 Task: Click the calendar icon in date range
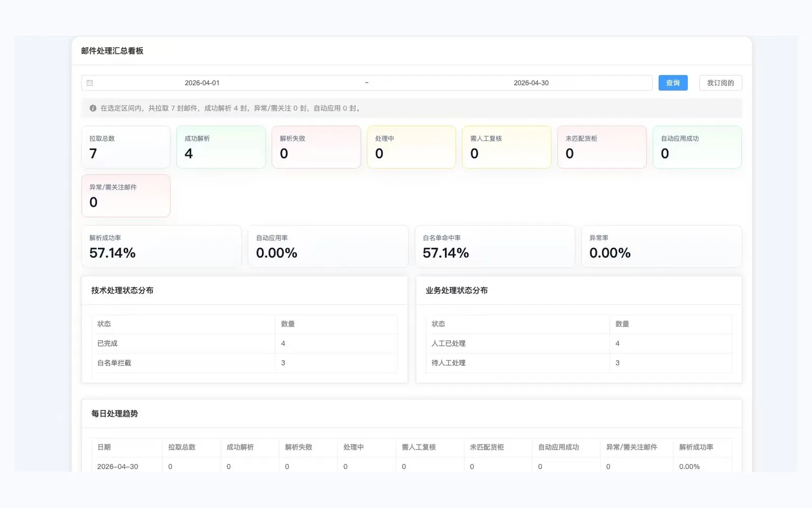pyautogui.click(x=90, y=83)
